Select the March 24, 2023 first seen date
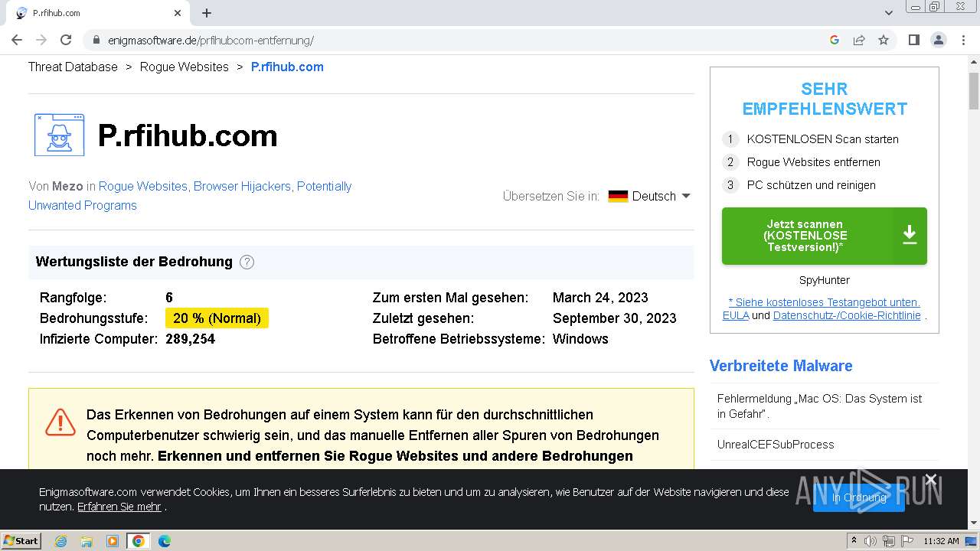980x551 pixels. [x=600, y=298]
